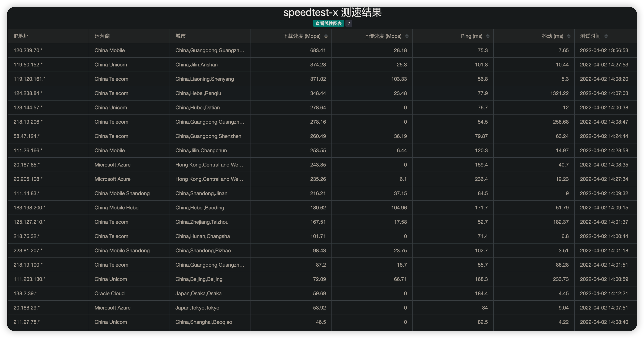
Task: Click ping value 184.4
Action: [x=481, y=293]
